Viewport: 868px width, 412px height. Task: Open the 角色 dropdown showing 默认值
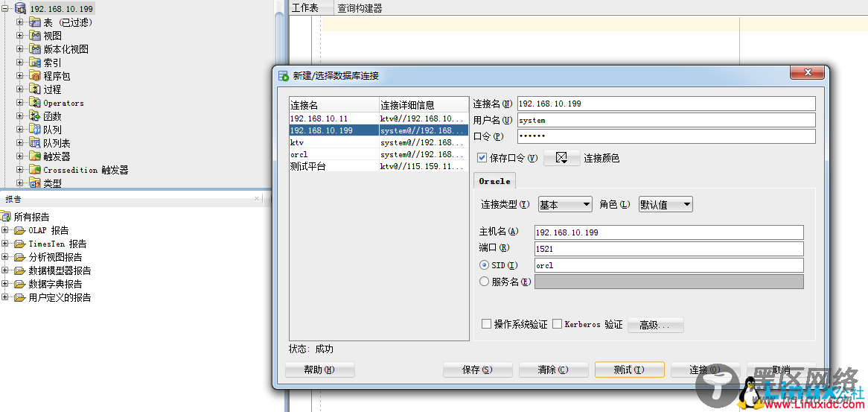(666, 204)
